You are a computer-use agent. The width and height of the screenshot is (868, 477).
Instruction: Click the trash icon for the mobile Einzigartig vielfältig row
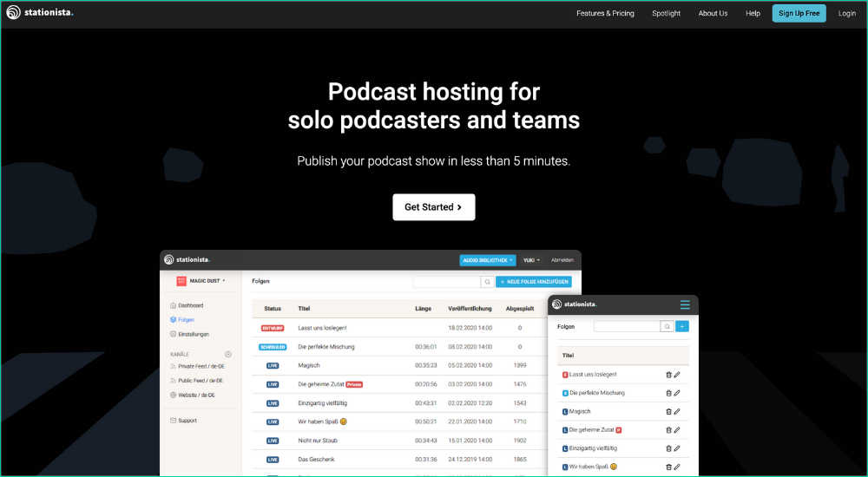click(x=668, y=448)
